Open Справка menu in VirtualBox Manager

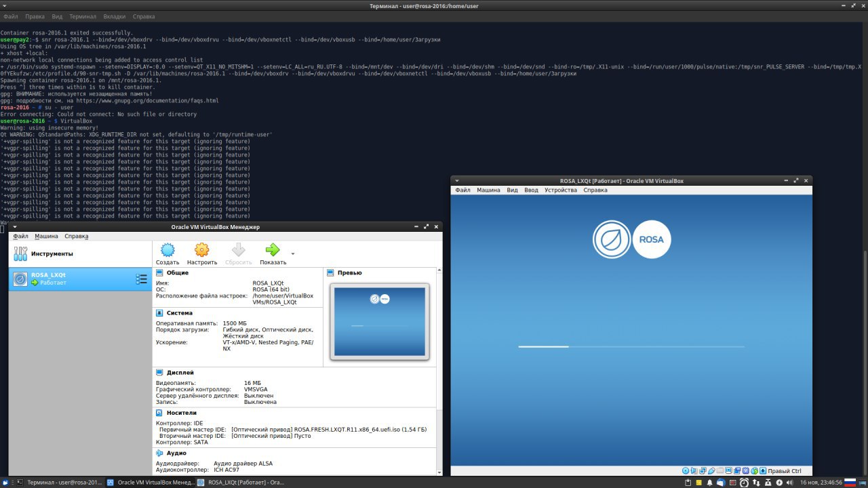point(77,237)
